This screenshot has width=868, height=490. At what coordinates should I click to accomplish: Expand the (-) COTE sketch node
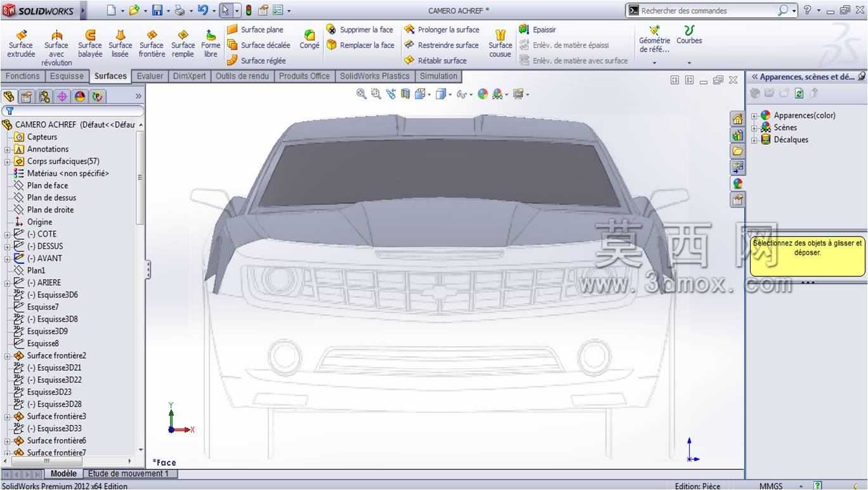[x=7, y=234]
